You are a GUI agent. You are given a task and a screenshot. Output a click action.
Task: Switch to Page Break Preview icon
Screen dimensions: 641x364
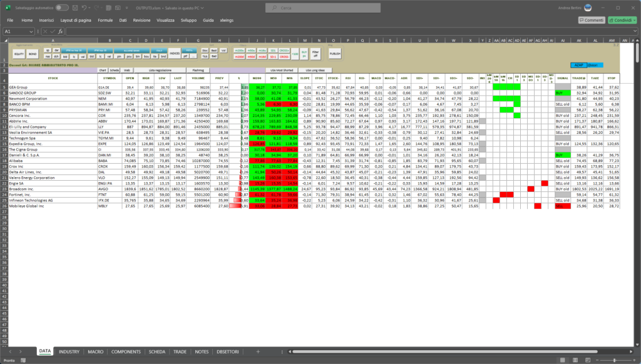[x=588, y=360]
